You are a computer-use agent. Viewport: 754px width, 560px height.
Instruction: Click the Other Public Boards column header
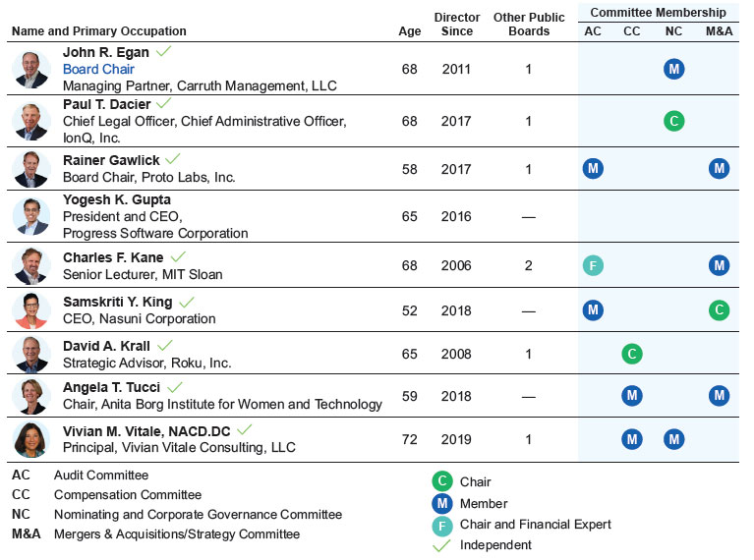(x=528, y=25)
